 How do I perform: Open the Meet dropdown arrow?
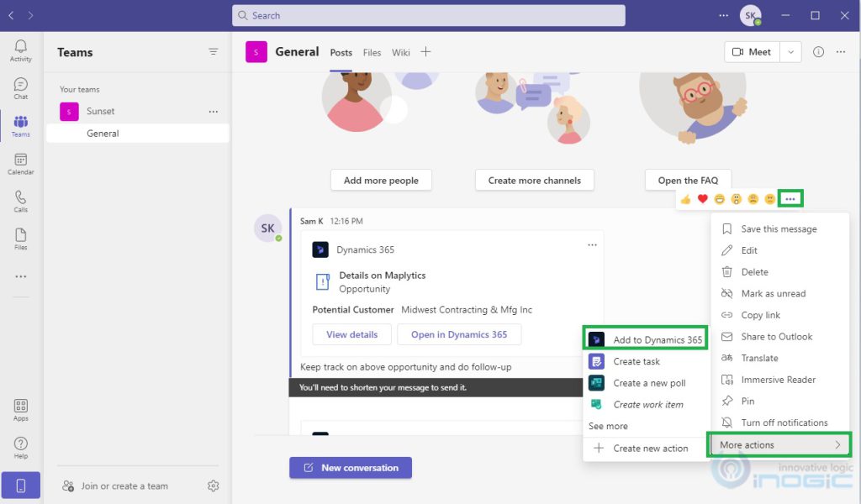790,51
